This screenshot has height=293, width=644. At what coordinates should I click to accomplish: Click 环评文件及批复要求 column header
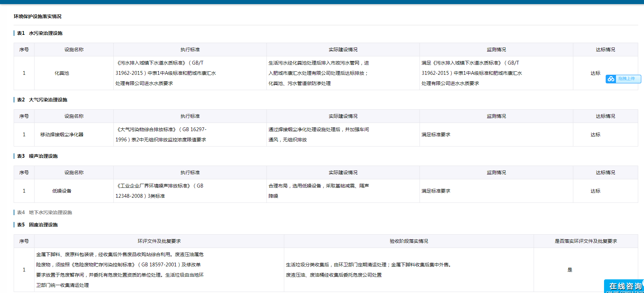tap(159, 241)
